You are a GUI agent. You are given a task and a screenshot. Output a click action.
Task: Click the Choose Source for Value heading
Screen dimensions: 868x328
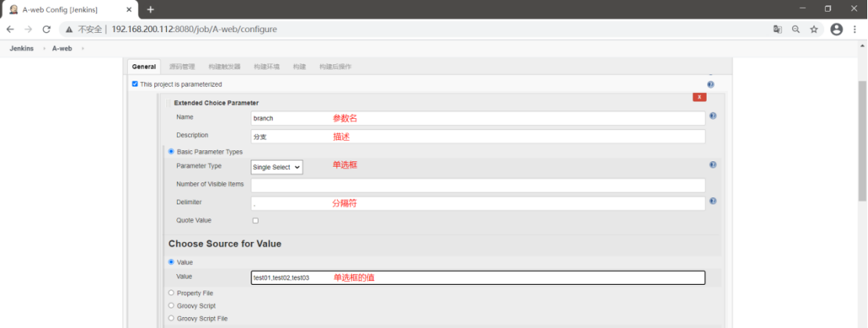tap(225, 243)
